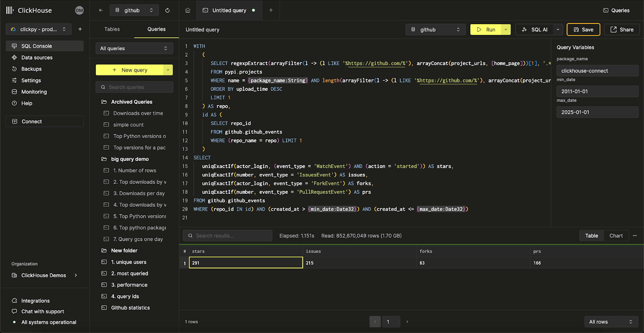644x333 pixels.
Task: Click the plus icon beside service selector
Action: tap(80, 29)
